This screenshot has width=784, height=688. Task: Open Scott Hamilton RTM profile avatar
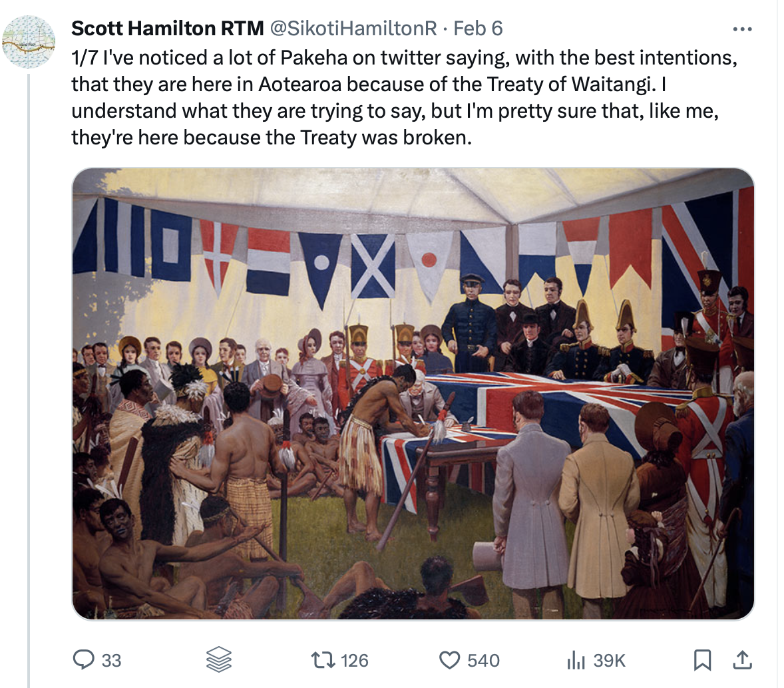[29, 42]
